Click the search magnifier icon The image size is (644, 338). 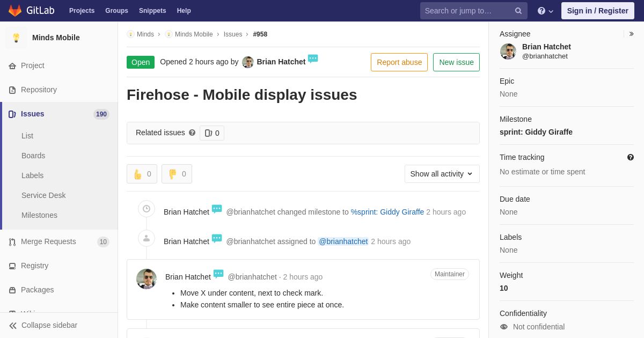(x=518, y=11)
